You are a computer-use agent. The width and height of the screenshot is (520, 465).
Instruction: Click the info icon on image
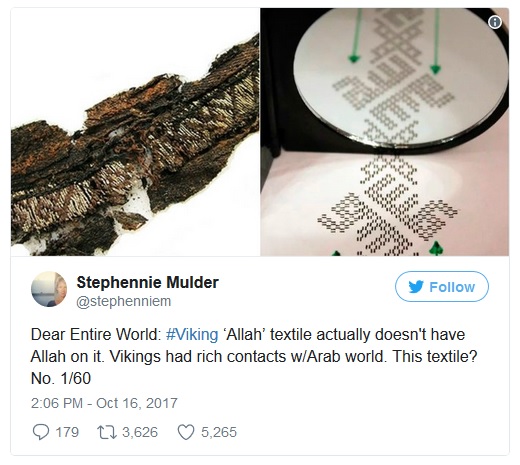(x=495, y=22)
